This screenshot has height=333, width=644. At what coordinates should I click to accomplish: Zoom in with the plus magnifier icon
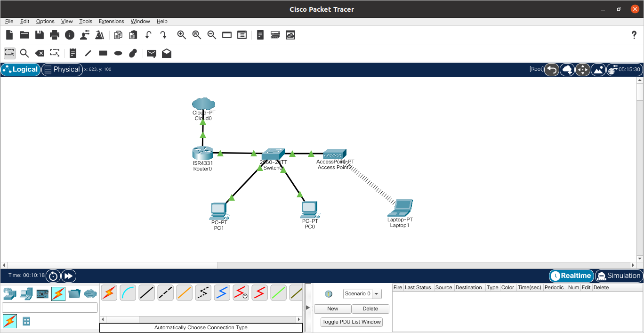[x=182, y=35]
